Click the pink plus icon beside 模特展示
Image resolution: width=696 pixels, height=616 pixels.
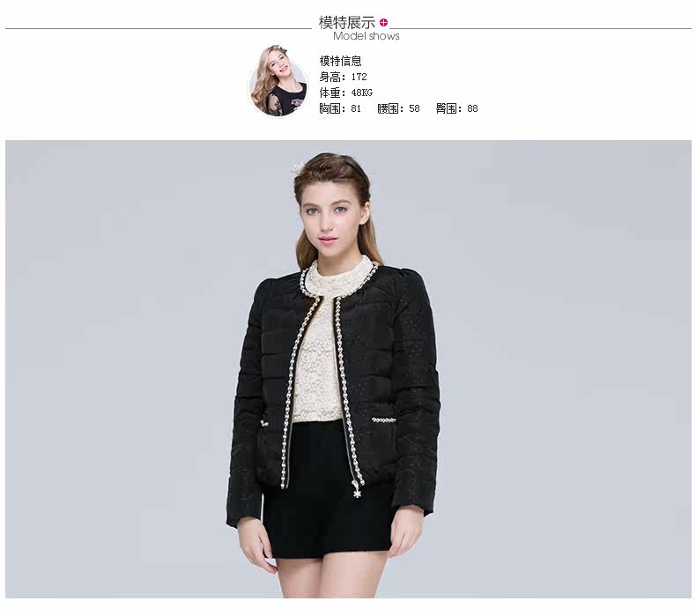(384, 22)
